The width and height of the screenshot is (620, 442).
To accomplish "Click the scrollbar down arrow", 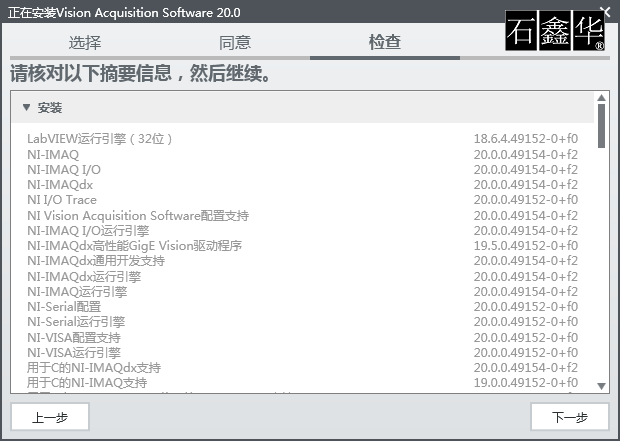I will tap(601, 386).
